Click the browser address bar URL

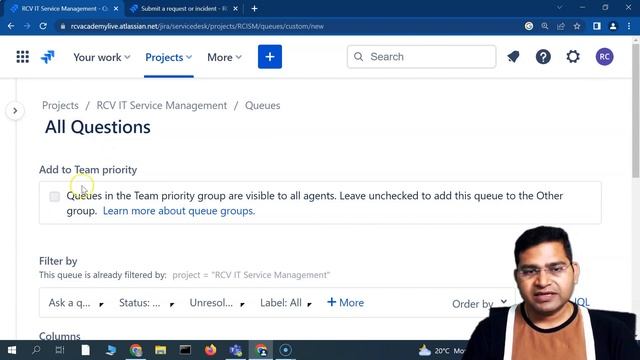pyautogui.click(x=197, y=26)
